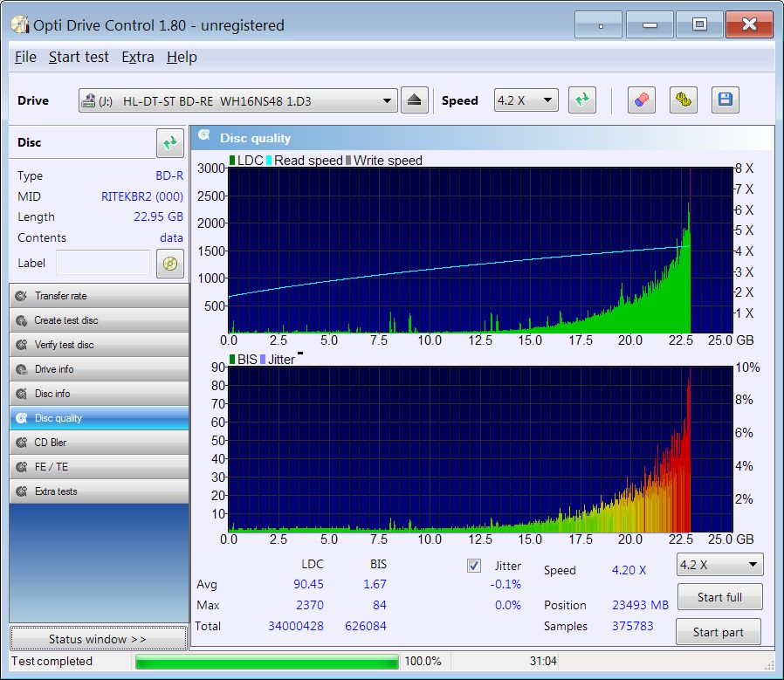Click the Create test disc icon
The height and width of the screenshot is (680, 784).
pyautogui.click(x=21, y=320)
